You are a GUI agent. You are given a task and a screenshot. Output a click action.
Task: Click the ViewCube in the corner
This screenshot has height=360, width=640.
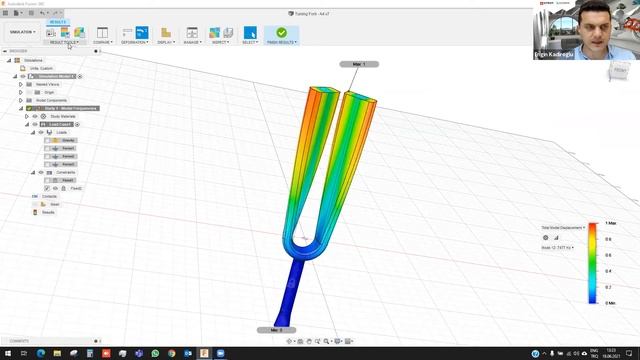tap(619, 71)
